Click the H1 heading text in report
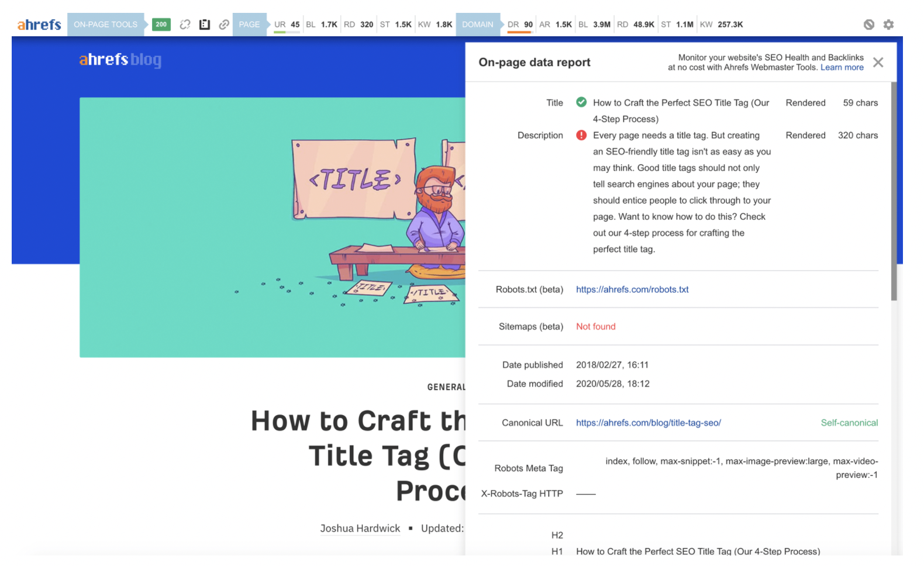 (x=698, y=551)
